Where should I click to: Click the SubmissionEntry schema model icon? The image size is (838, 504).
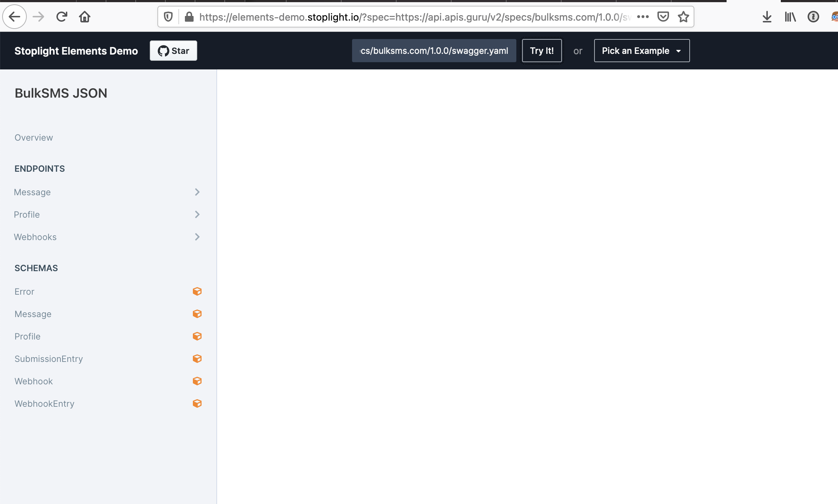(197, 359)
